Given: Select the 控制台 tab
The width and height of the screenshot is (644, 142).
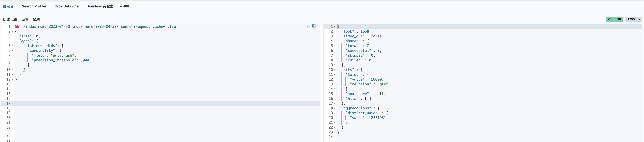Looking at the screenshot, I should (8, 6).
